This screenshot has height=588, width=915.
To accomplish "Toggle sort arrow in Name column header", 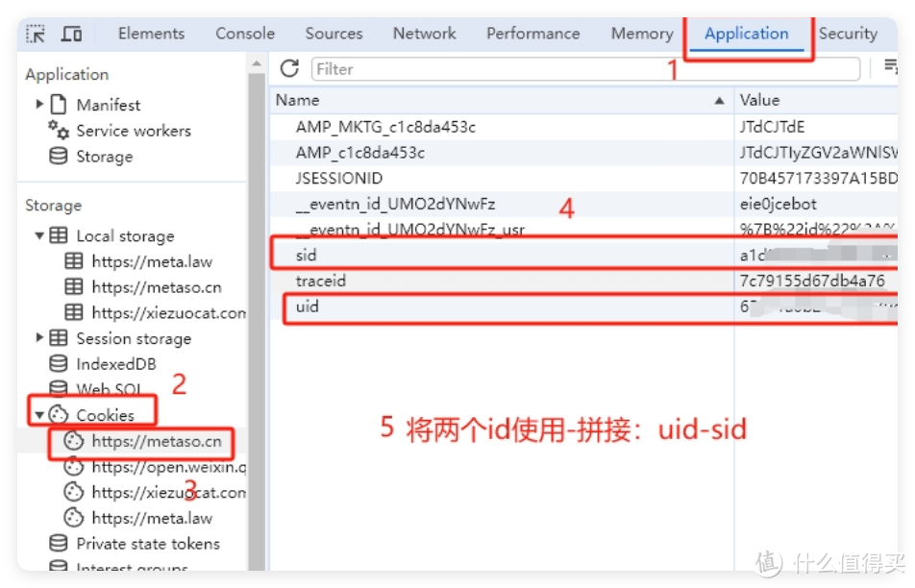I will tap(720, 100).
